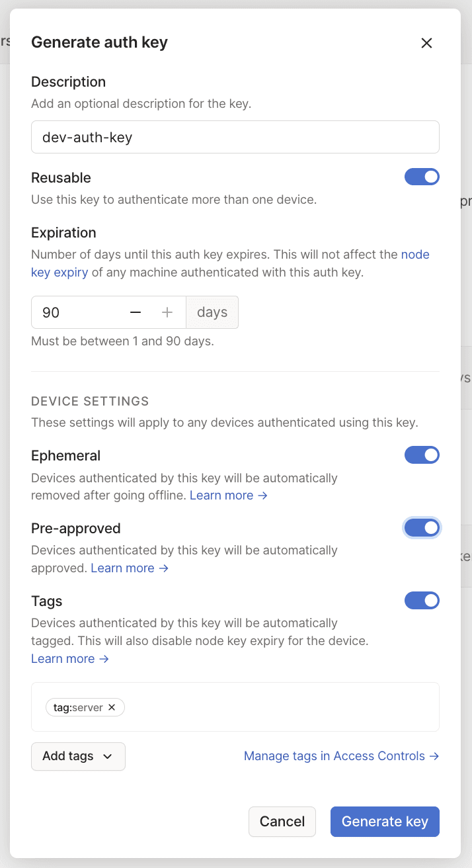Close the Generate auth key dialog
The width and height of the screenshot is (472, 868).
(x=426, y=42)
